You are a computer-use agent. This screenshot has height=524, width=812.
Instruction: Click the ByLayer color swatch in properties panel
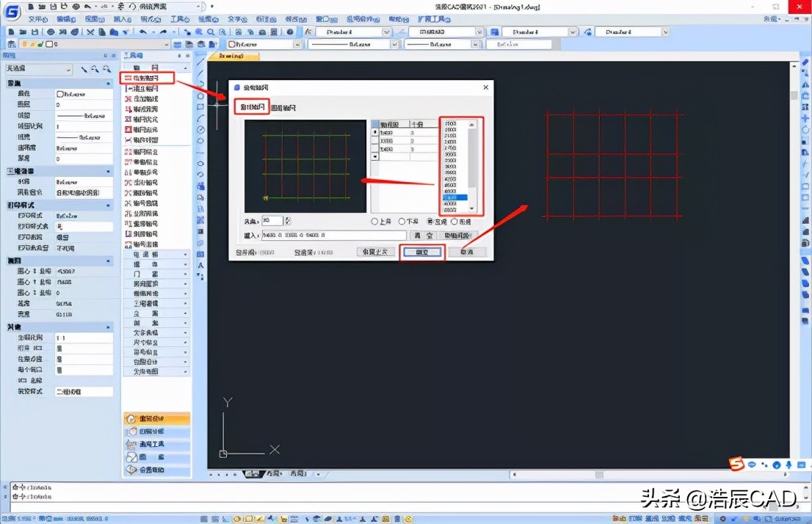(x=61, y=94)
